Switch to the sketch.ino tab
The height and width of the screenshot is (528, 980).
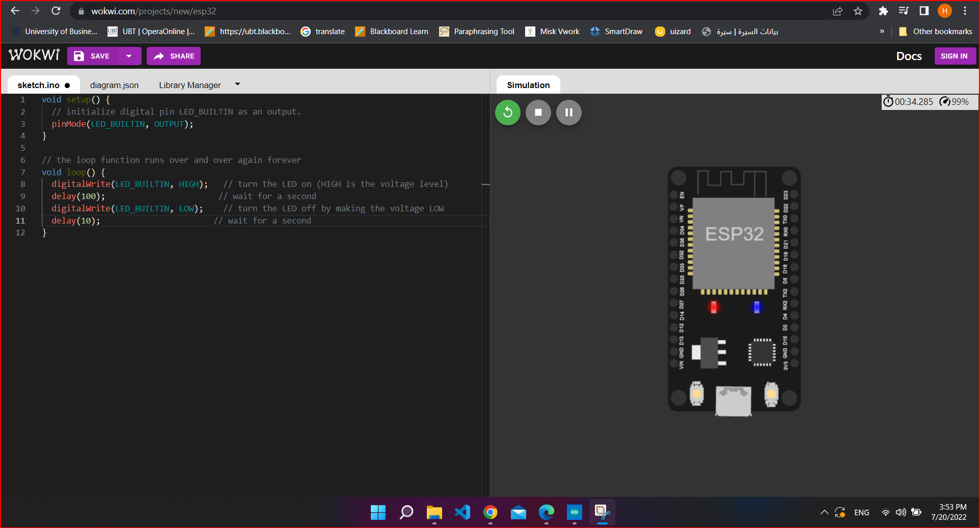(43, 85)
